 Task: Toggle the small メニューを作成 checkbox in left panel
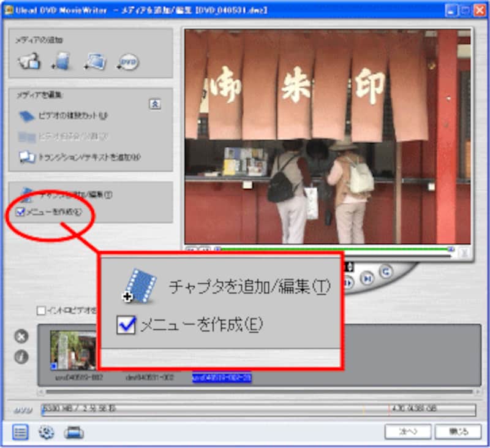tap(21, 212)
